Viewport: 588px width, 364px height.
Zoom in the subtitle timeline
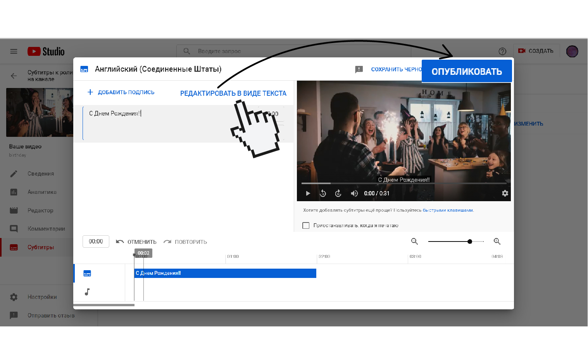(497, 242)
